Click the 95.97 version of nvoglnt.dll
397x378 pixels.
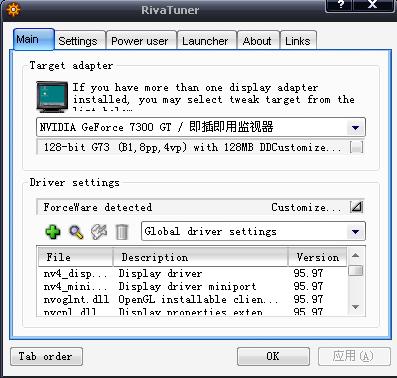point(308,300)
